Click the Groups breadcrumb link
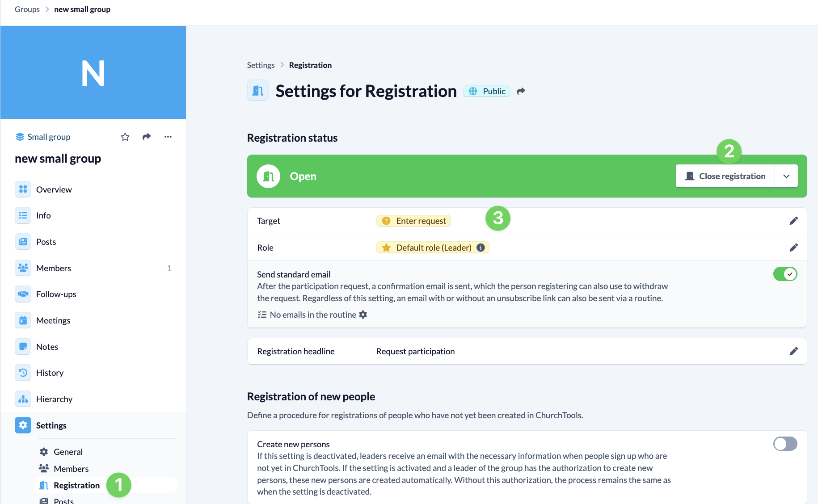This screenshot has width=818, height=504. coord(27,9)
